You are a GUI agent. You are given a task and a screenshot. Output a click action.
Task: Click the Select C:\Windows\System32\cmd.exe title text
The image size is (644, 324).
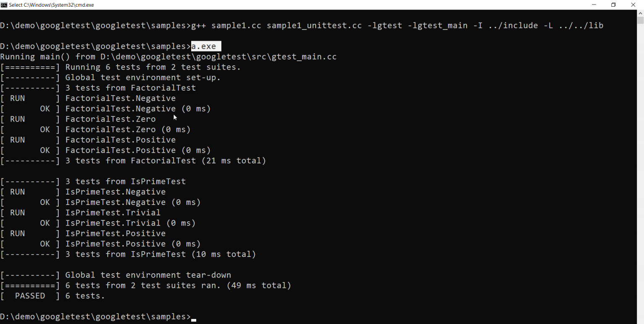coord(52,5)
